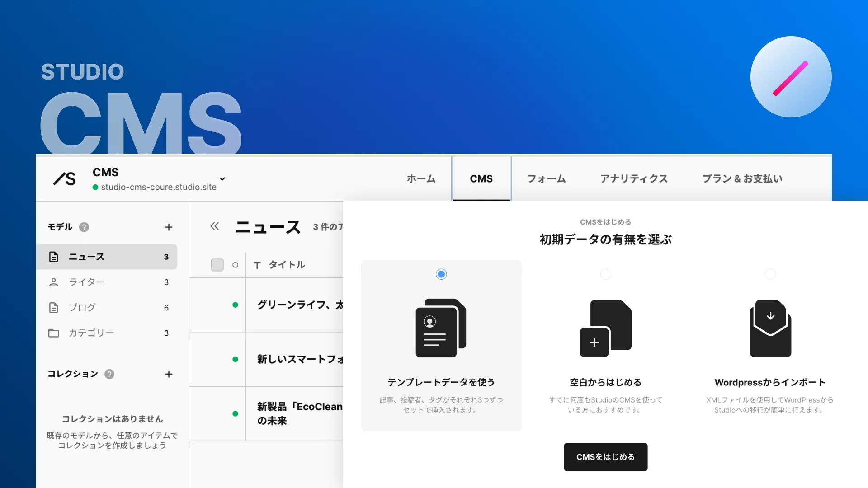This screenshot has width=868, height=488.
Task: Switch to the アナリティクス tab
Action: 634,179
